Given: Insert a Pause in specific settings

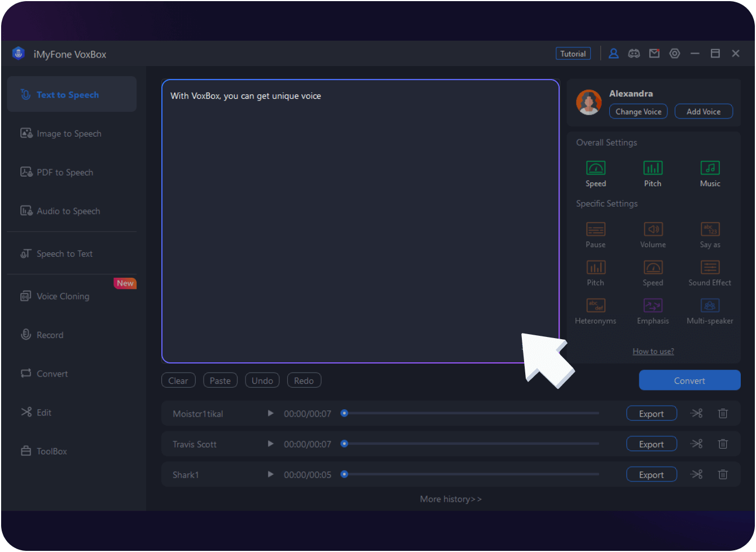Looking at the screenshot, I should coord(596,235).
